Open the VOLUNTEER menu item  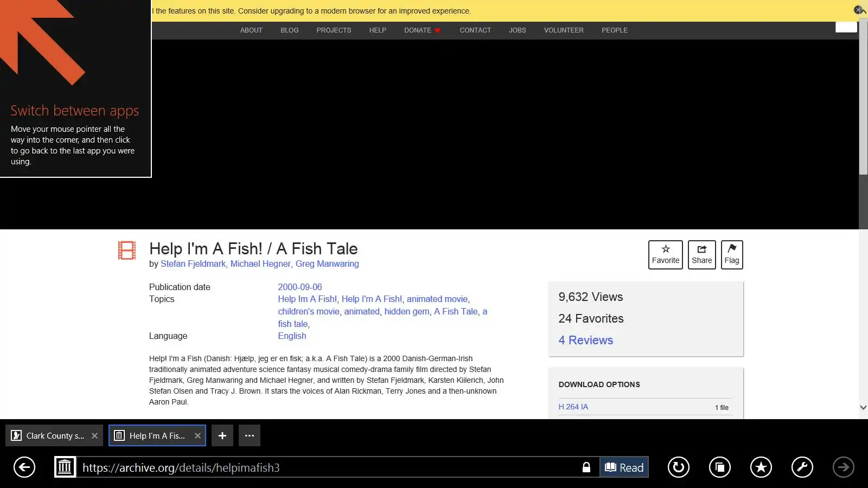point(564,30)
